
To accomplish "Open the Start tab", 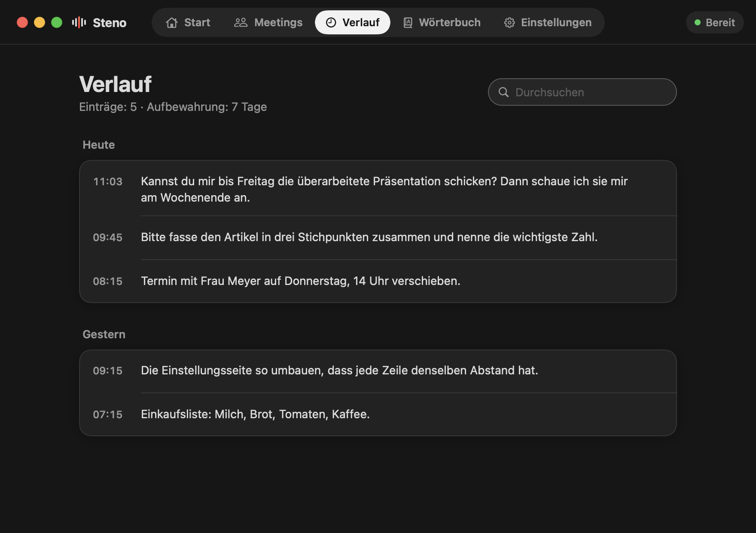I will click(x=188, y=22).
